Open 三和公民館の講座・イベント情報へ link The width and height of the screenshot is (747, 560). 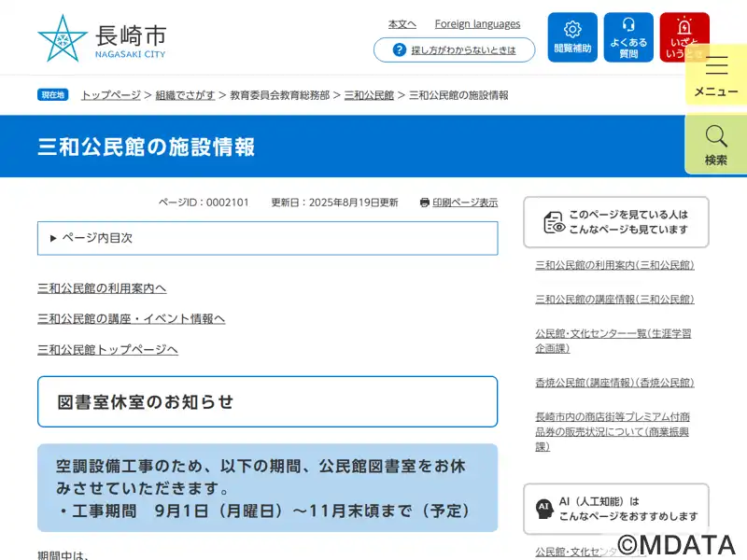(131, 318)
